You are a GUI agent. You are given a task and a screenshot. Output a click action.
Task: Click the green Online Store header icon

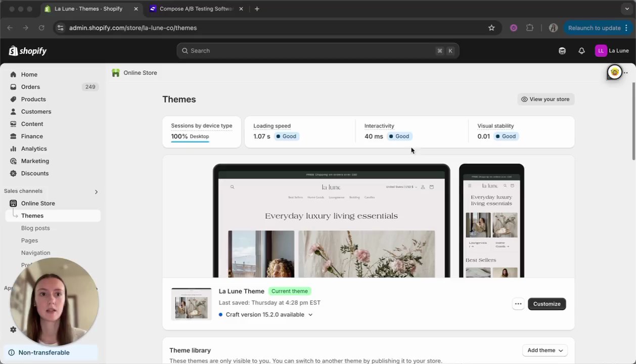(116, 73)
